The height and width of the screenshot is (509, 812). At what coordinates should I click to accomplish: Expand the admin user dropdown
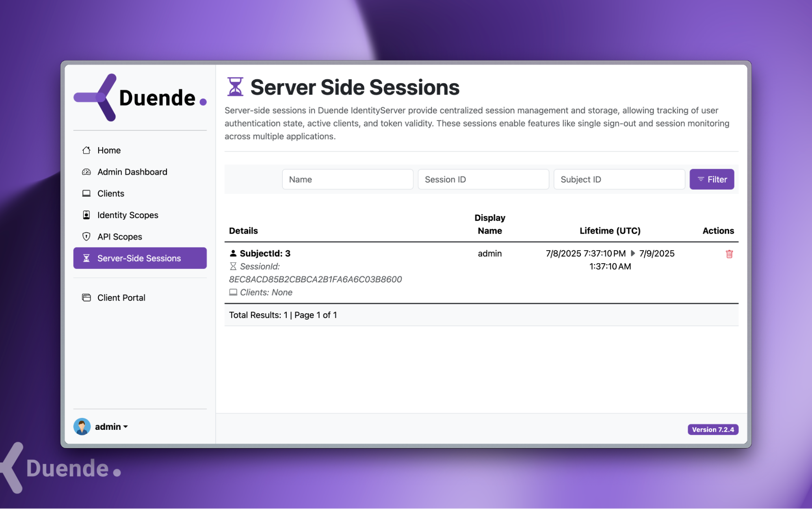[111, 427]
